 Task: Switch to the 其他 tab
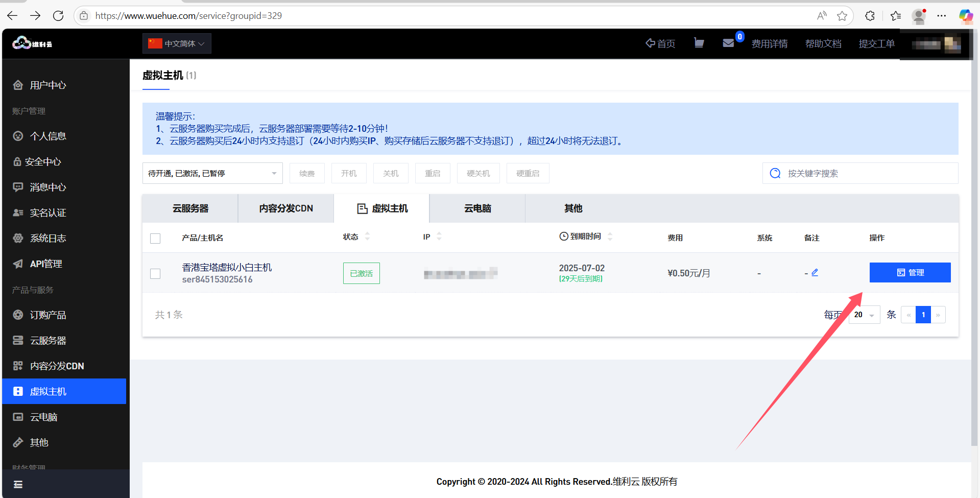(573, 208)
